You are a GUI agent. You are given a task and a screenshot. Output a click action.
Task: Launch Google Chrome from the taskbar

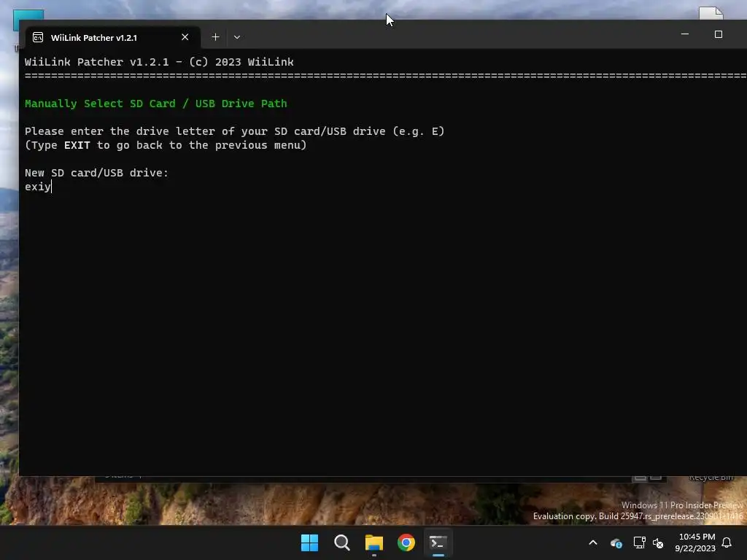click(x=406, y=542)
